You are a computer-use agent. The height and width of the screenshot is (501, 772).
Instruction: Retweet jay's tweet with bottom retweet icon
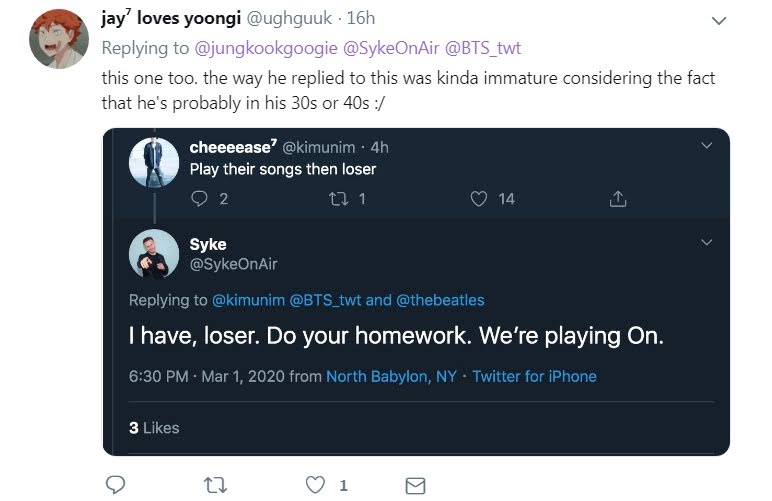coord(214,485)
